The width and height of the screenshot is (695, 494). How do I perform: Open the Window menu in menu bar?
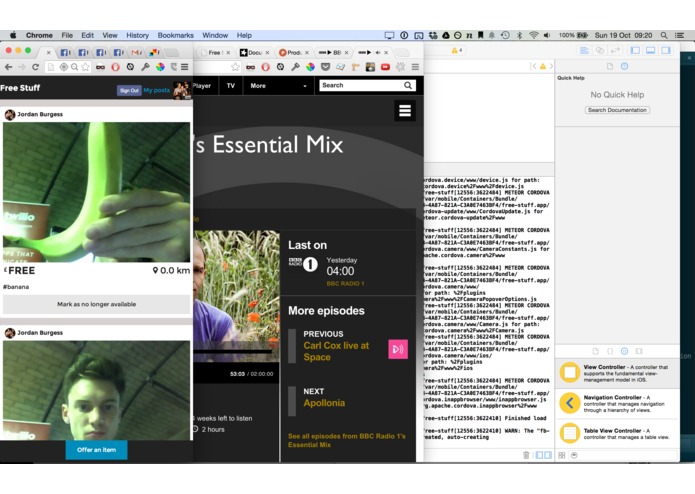pyautogui.click(x=215, y=35)
